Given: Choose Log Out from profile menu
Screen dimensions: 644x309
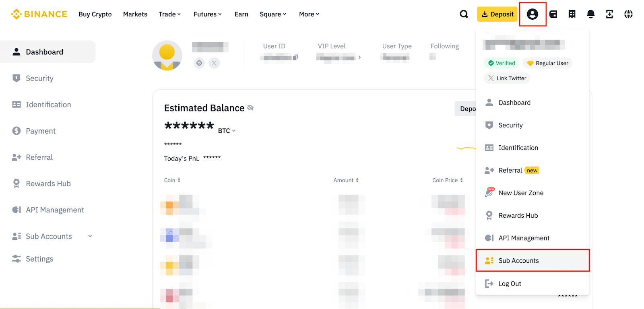Looking at the screenshot, I should click(510, 284).
